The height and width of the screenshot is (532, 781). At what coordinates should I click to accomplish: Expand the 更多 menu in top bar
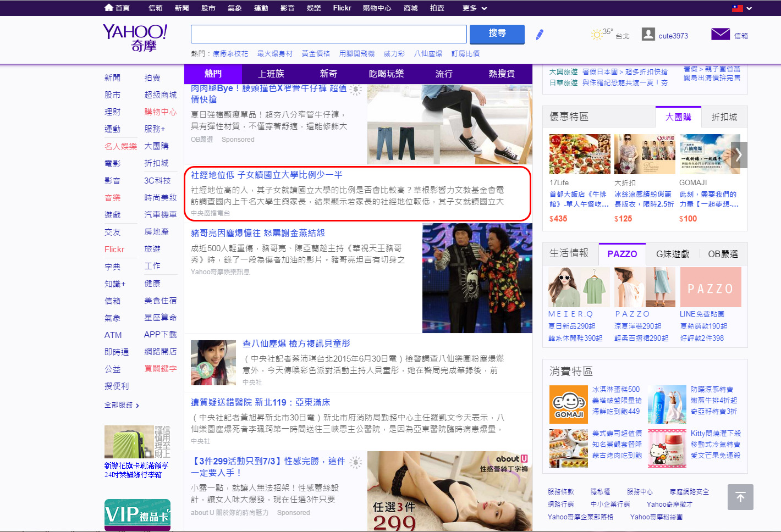coord(475,8)
